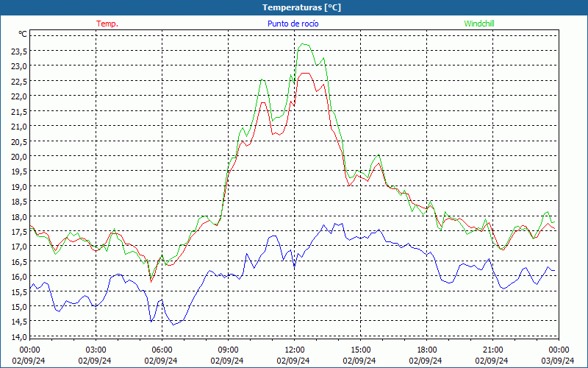Click the 00:00 label above date 03/09/24
588x368 pixels.
559,350
